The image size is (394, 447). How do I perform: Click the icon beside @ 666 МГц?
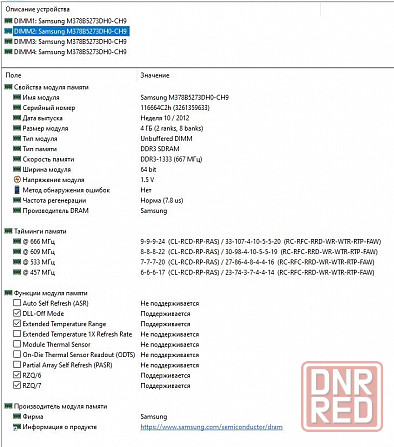click(17, 242)
